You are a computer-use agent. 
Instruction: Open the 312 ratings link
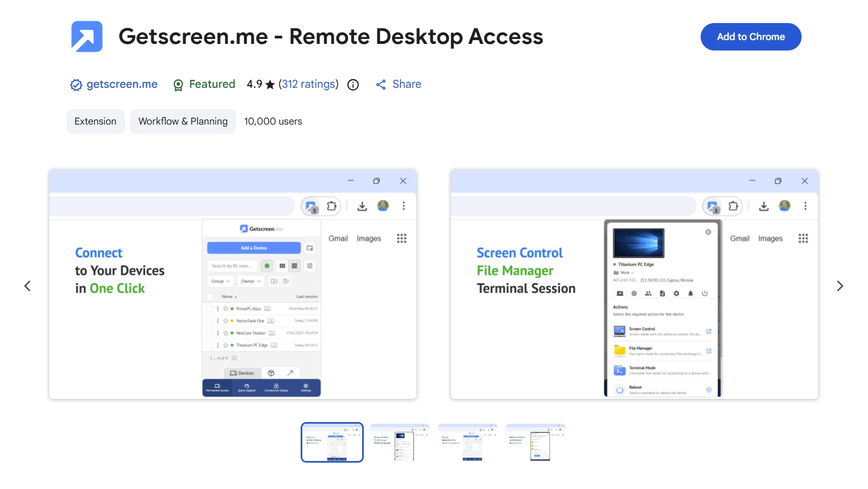[308, 84]
